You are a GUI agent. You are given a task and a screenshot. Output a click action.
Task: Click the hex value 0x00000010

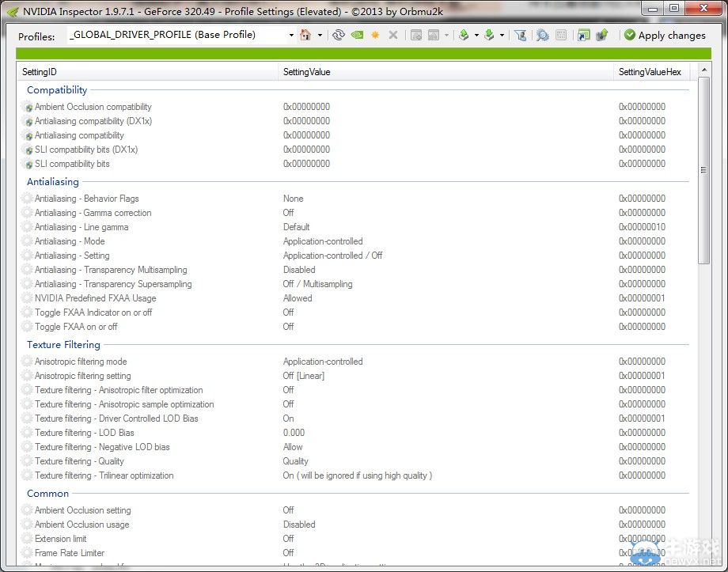coord(642,227)
